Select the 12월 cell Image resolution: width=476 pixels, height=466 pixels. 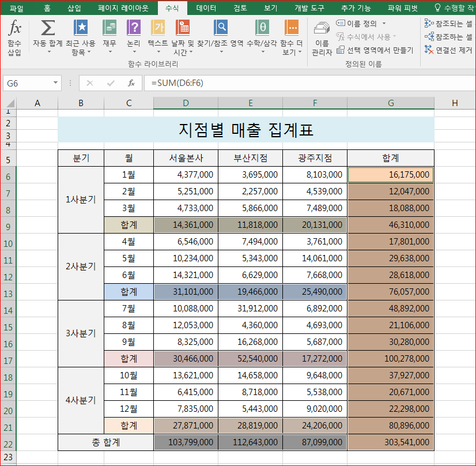129,408
